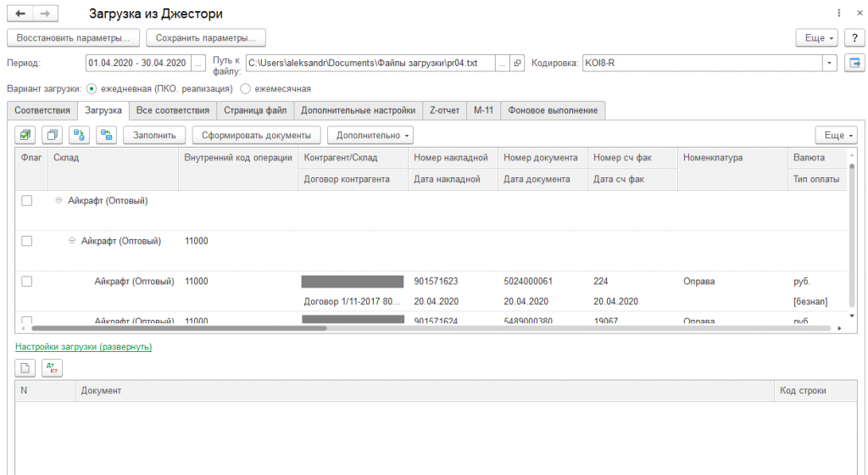Click the horizontal scrollbar of the table
The image size is (868, 475).
pos(339,327)
